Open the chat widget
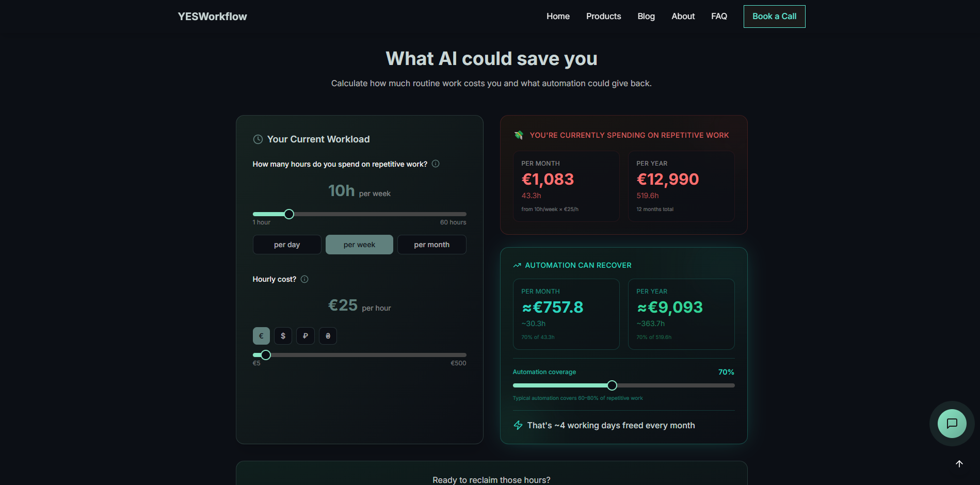This screenshot has width=980, height=485. [951, 424]
